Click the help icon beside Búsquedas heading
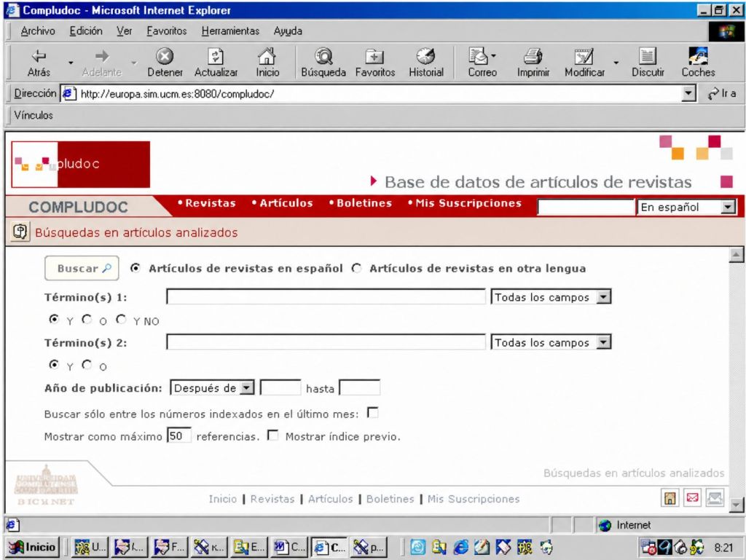The image size is (746, 560). click(x=20, y=232)
